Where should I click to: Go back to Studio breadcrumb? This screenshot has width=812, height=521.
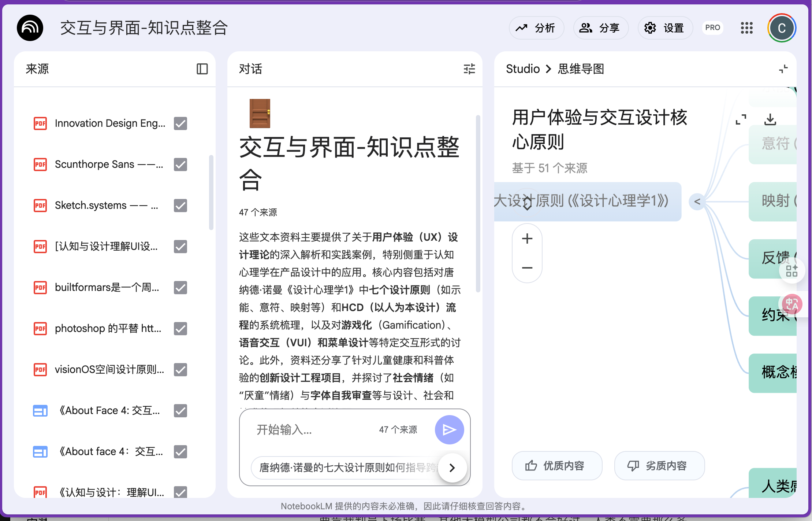pos(522,69)
